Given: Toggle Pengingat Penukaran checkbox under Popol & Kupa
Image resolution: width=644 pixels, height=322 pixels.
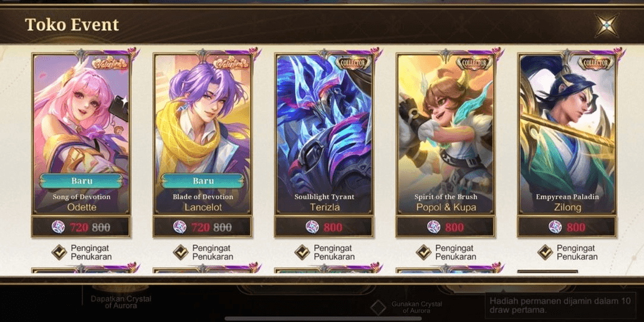Looking at the screenshot, I should click(424, 252).
